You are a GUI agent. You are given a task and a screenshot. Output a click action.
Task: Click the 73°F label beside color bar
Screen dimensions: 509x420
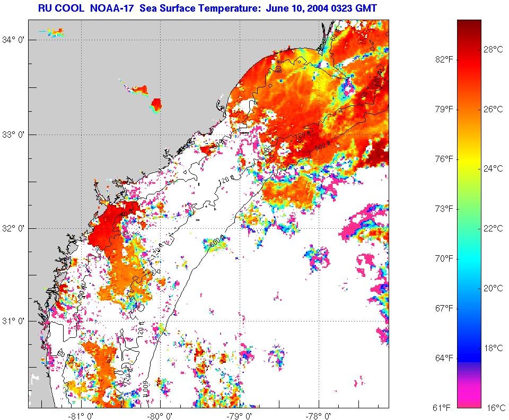tap(444, 209)
